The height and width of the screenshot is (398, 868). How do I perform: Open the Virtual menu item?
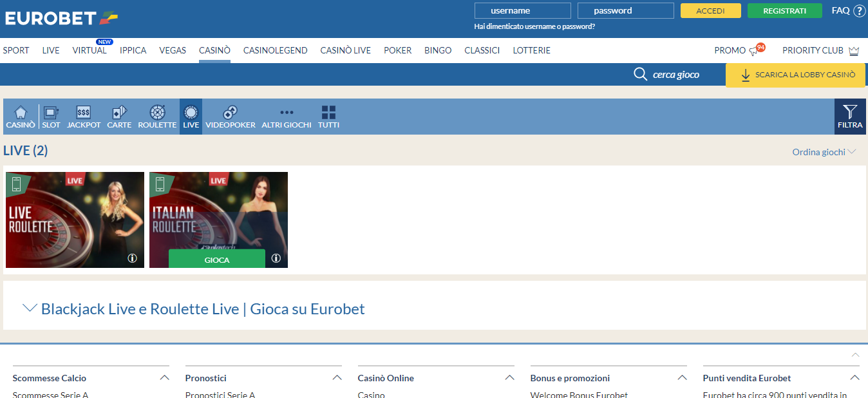(x=90, y=50)
